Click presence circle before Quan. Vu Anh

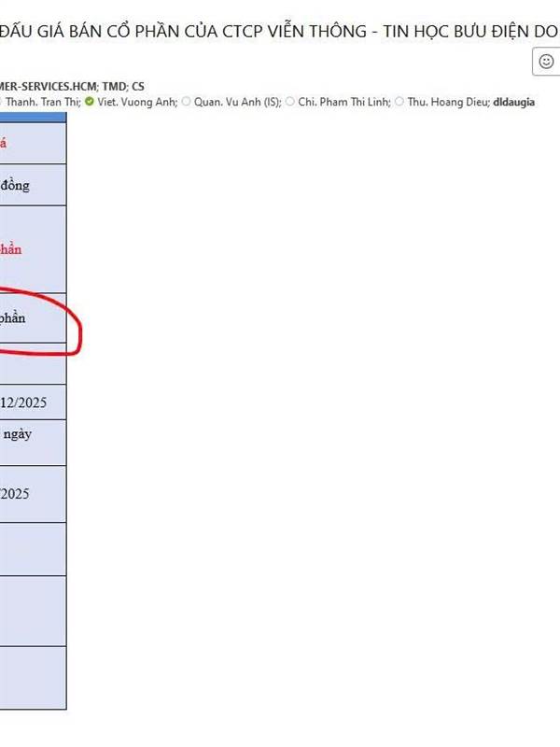[186, 102]
